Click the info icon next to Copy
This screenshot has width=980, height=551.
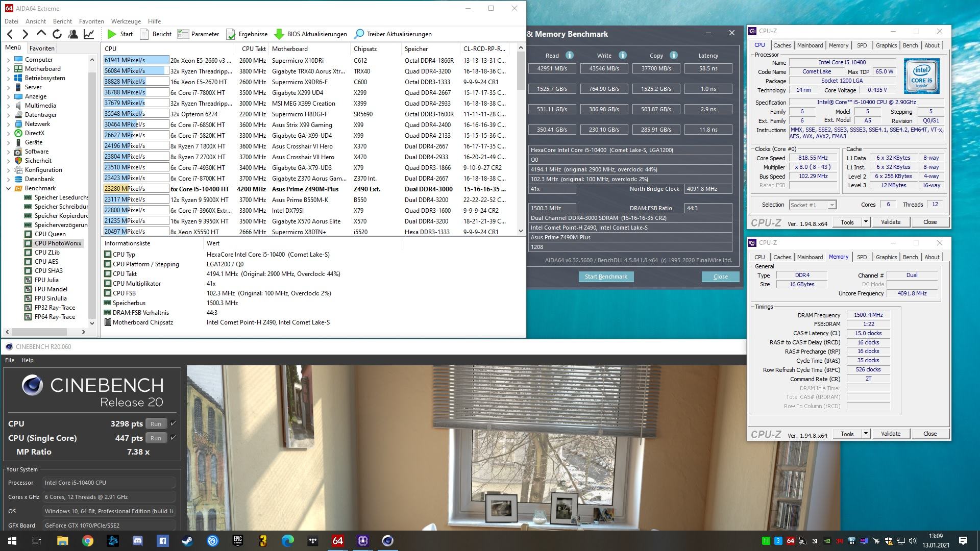pyautogui.click(x=674, y=55)
